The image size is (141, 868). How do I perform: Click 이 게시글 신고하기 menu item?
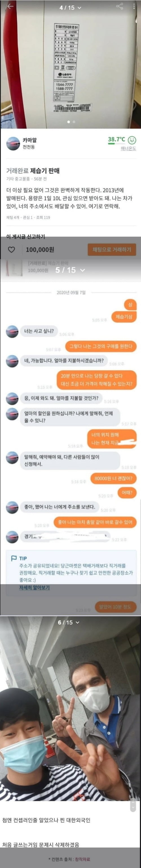pyautogui.click(x=26, y=236)
